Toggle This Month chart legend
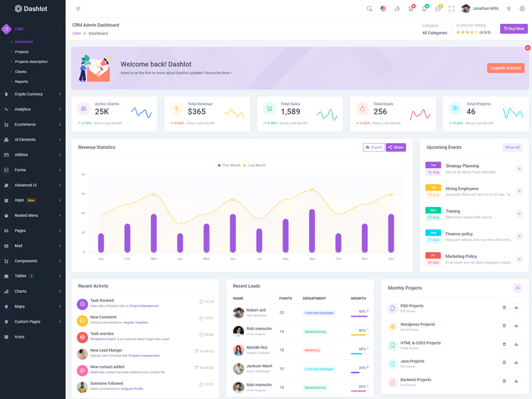 tap(229, 166)
